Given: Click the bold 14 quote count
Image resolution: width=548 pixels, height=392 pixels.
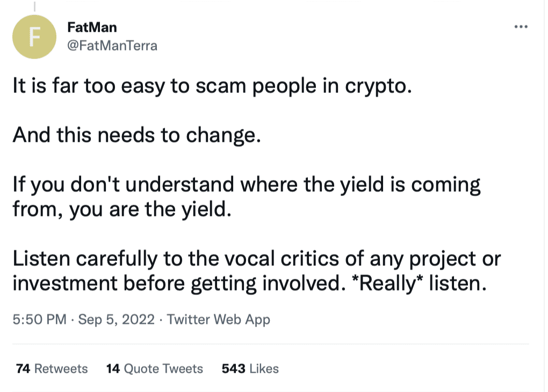Looking at the screenshot, I should 113,368.
